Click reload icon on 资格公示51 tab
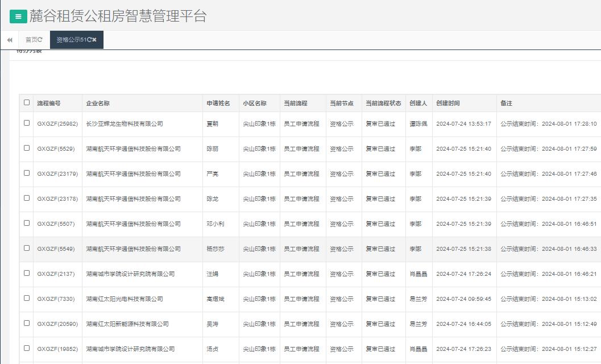The image size is (601, 364). coord(89,40)
